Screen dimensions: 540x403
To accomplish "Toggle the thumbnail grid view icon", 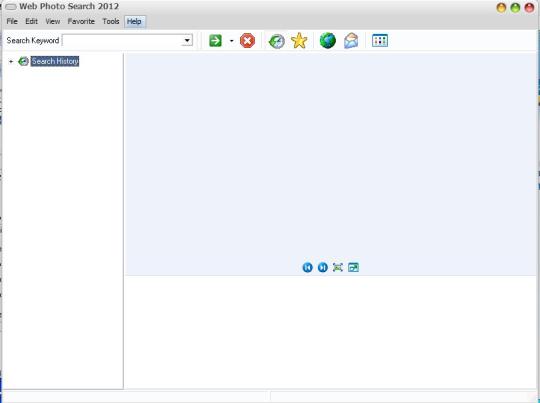I will coord(380,41).
